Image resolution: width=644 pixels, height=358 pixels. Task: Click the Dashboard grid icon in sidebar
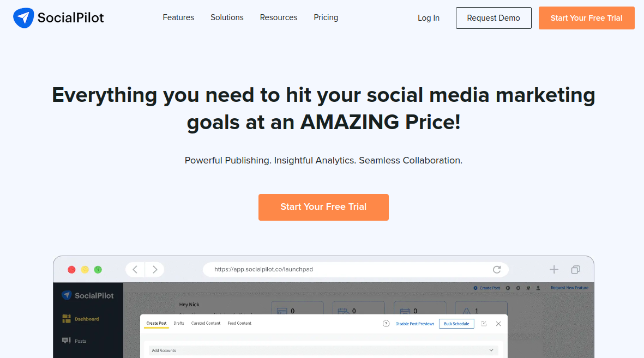(x=67, y=319)
